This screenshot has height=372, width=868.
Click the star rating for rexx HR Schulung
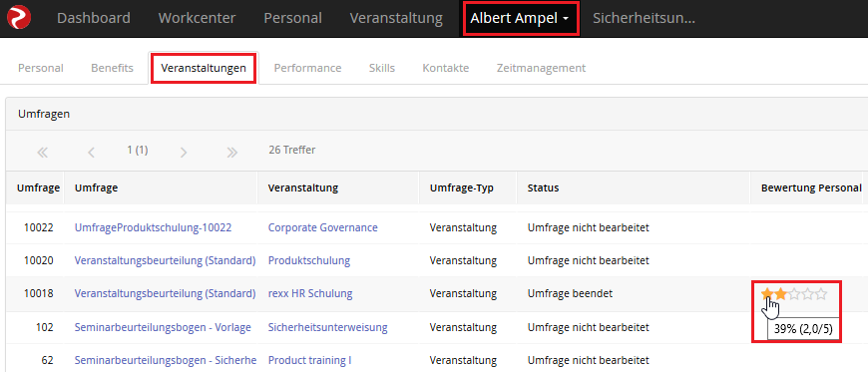click(x=794, y=294)
